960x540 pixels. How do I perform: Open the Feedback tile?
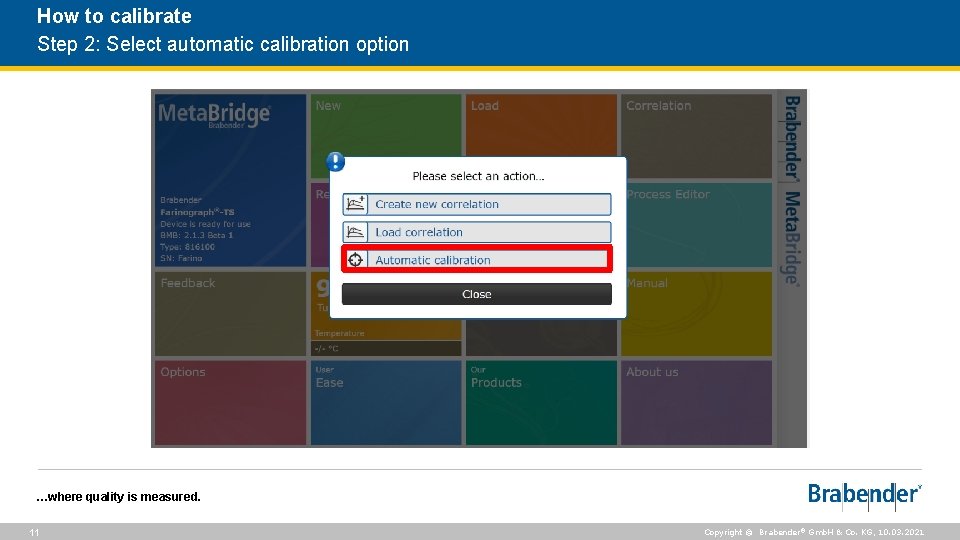coord(230,313)
